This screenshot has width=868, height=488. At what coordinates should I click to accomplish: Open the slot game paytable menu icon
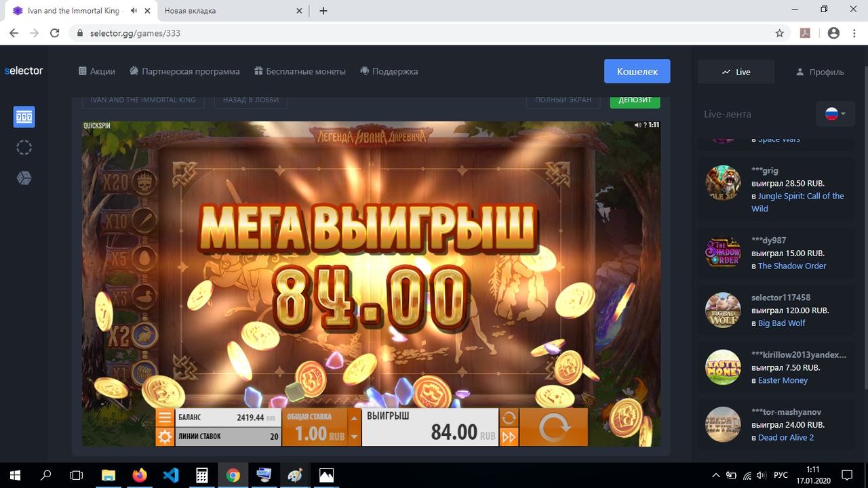(165, 418)
